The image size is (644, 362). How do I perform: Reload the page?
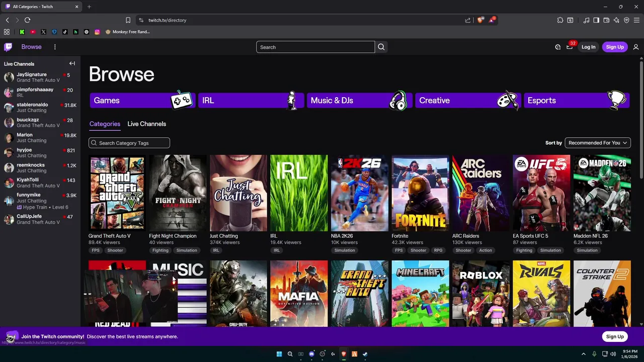27,20
